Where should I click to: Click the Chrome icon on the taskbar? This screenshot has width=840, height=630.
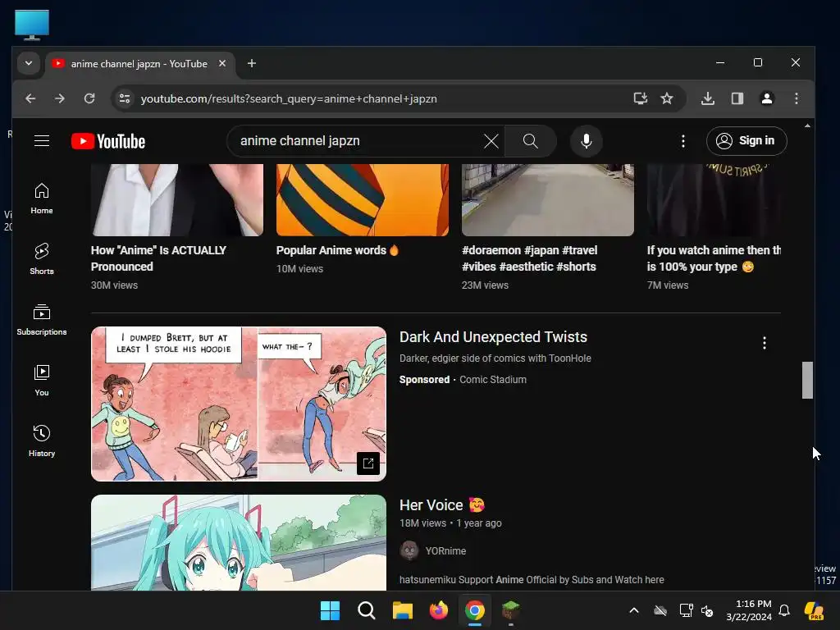[x=475, y=610]
